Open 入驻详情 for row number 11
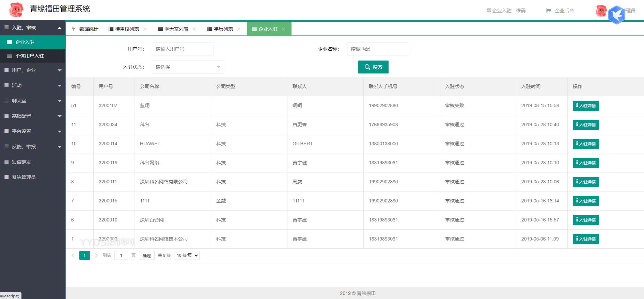644x299 pixels. point(586,125)
